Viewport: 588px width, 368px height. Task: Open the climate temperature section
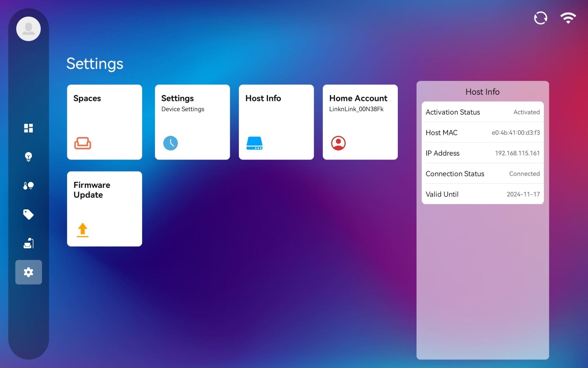pos(29,186)
